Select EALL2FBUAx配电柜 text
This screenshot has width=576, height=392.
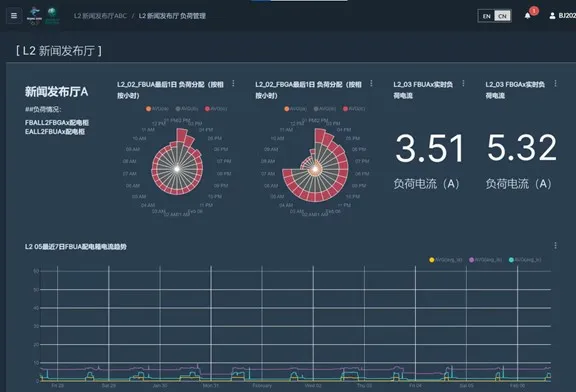(x=55, y=132)
